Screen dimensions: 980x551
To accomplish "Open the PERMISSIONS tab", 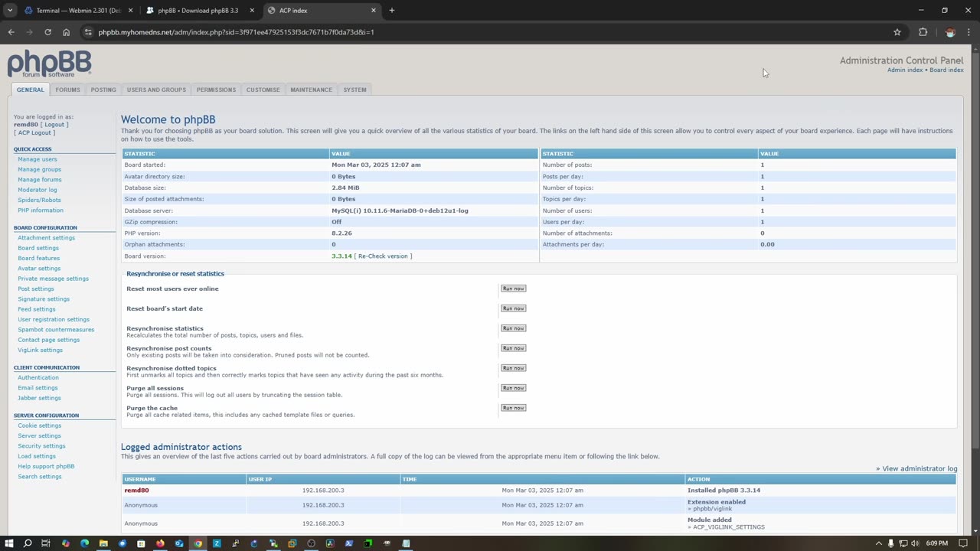I will click(216, 90).
